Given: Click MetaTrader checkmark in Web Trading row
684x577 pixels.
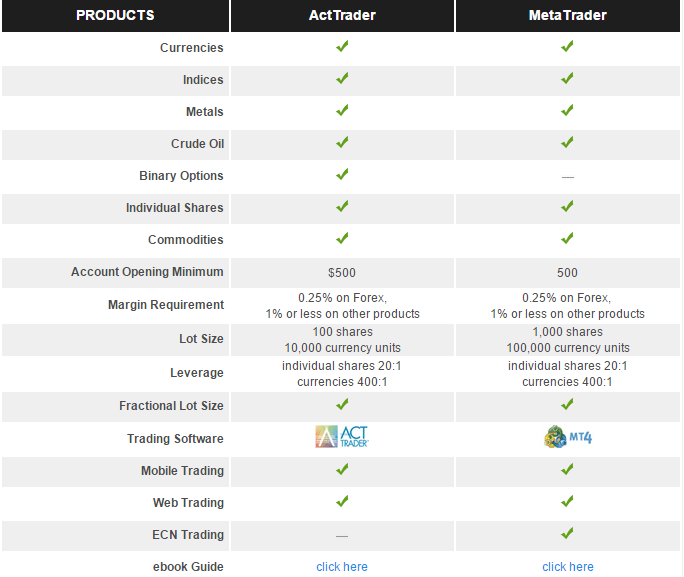Looking at the screenshot, I should 567,501.
